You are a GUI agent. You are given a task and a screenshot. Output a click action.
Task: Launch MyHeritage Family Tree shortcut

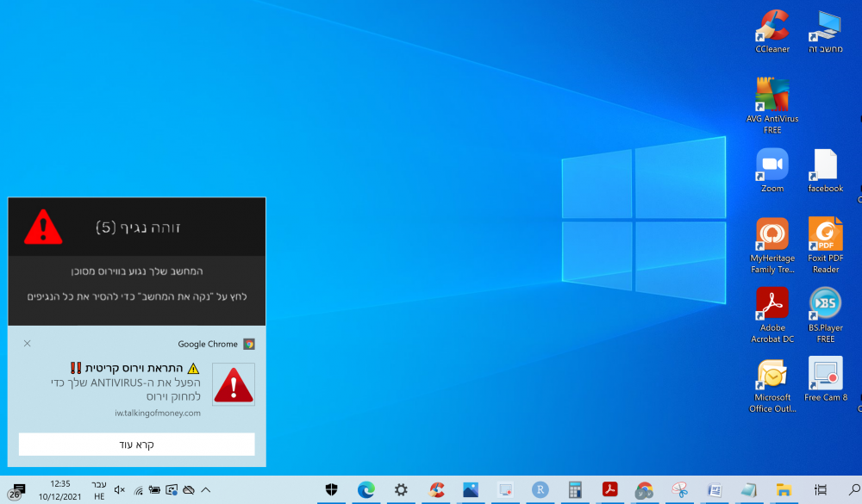click(772, 246)
